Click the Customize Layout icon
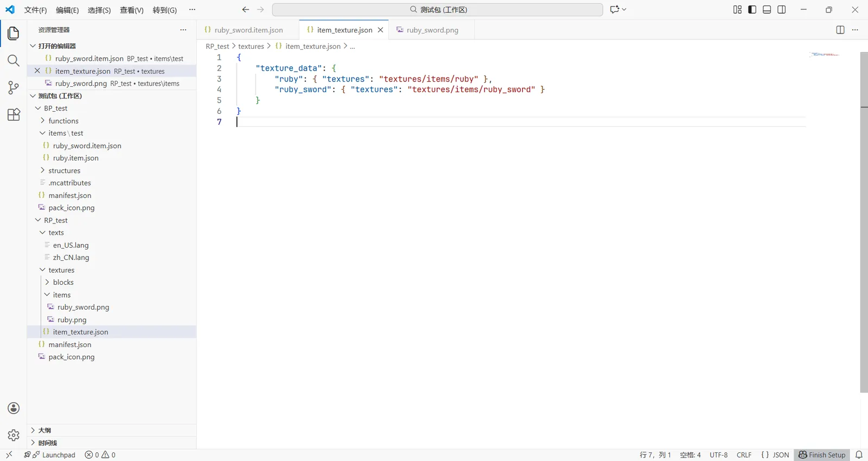The width and height of the screenshot is (868, 461). click(x=737, y=10)
